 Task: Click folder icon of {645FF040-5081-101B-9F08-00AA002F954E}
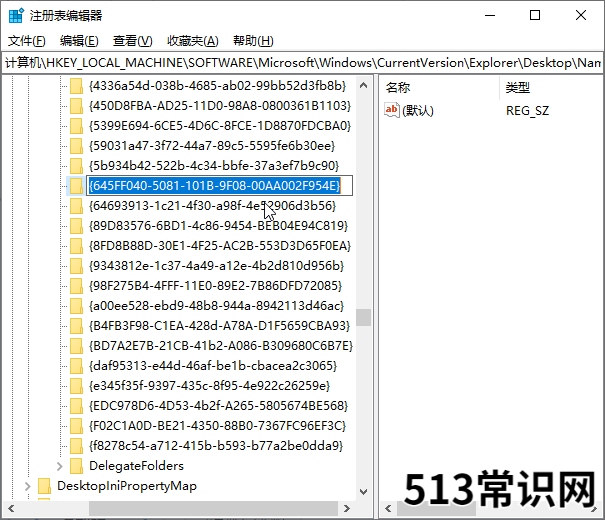click(76, 186)
